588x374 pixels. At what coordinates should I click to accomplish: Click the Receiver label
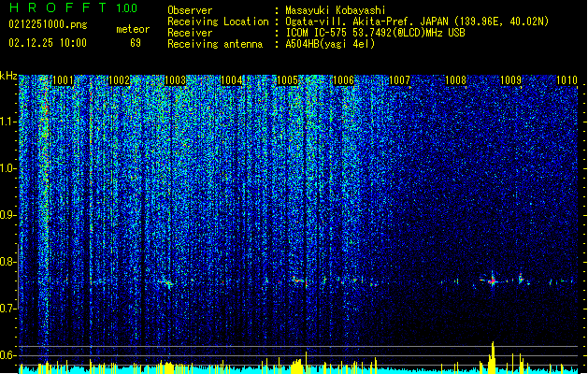[190, 33]
